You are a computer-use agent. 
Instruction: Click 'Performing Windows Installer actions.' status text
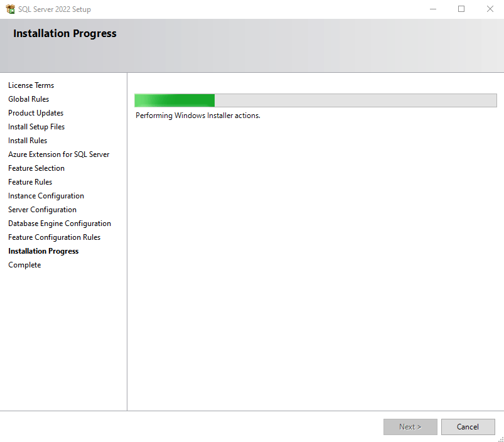(198, 116)
